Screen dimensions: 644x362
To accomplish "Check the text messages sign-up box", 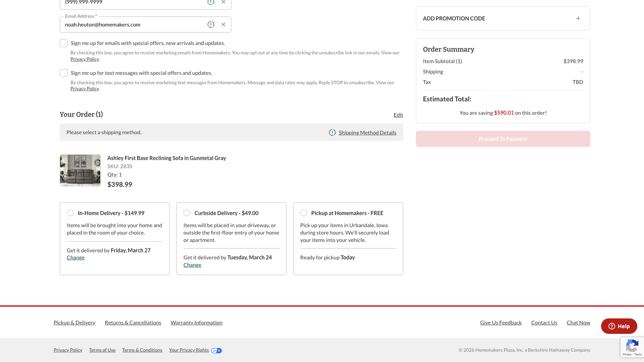I will click(64, 73).
